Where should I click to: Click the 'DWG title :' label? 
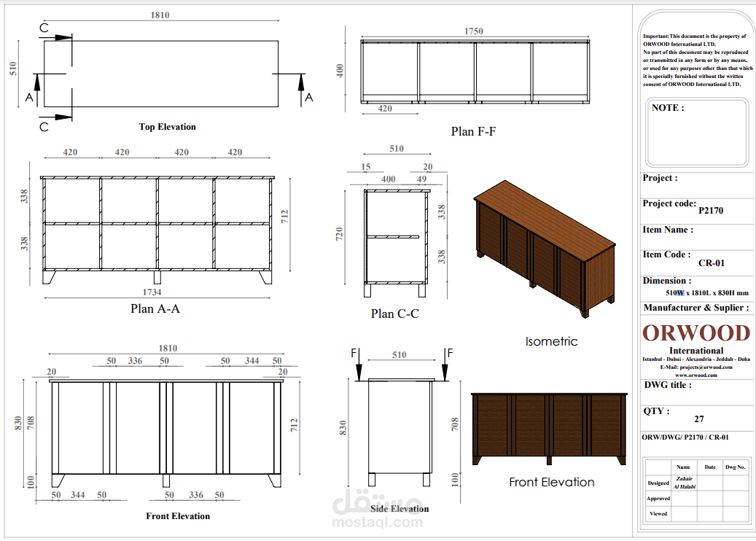click(668, 385)
